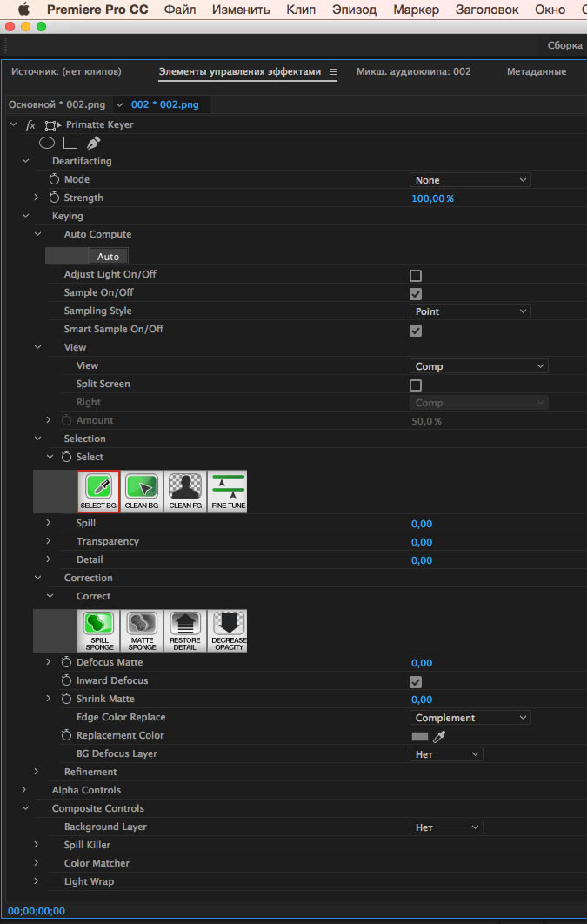Expand the Light Wrap section

pyautogui.click(x=37, y=881)
